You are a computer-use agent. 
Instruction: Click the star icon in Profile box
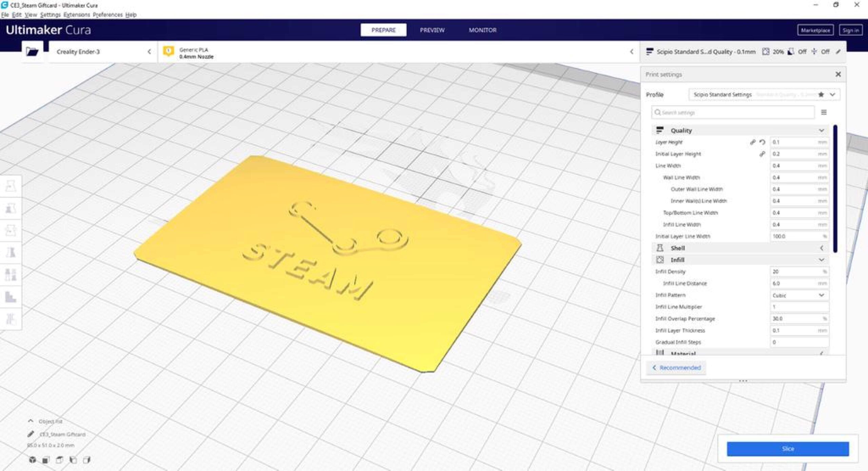tap(821, 95)
